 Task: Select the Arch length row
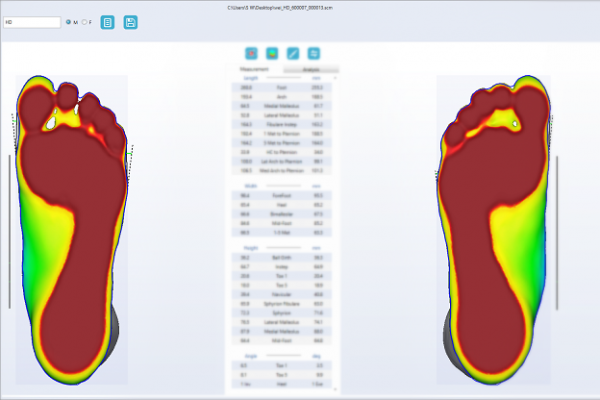pyautogui.click(x=282, y=97)
